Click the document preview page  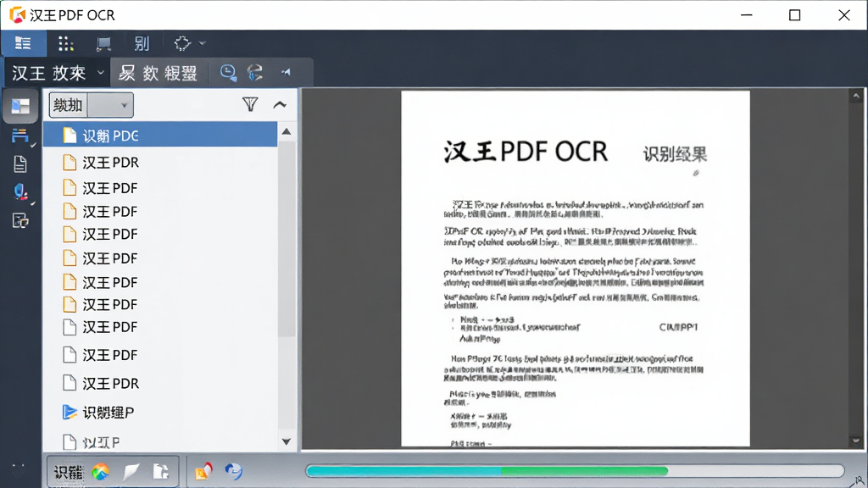click(576, 269)
